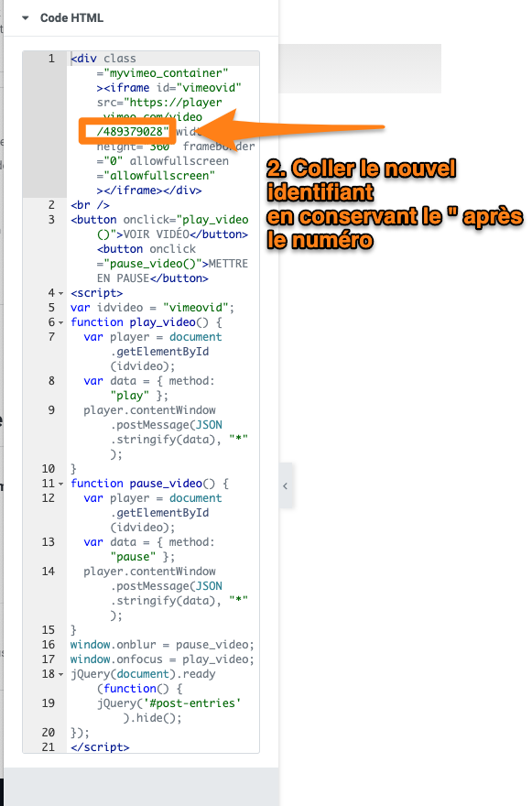Click '="pause_video()">METTRE' code text
532x806 pixels.
click(x=172, y=264)
